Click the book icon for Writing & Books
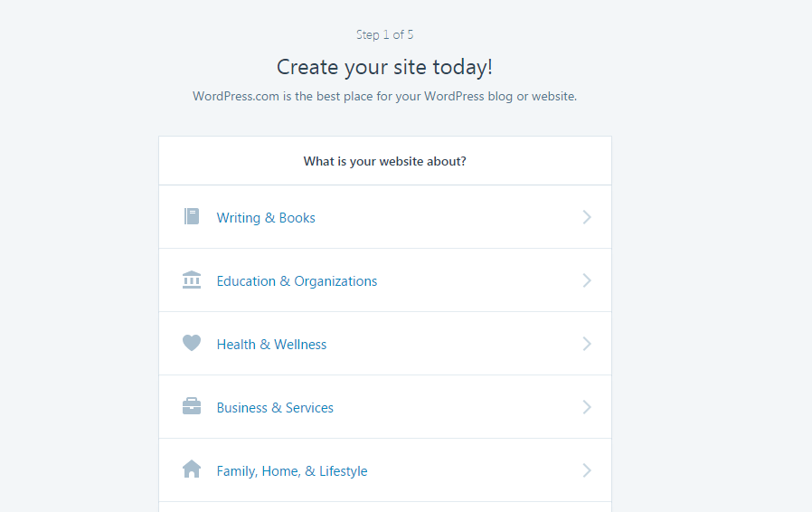This screenshot has width=812, height=512. click(x=191, y=217)
